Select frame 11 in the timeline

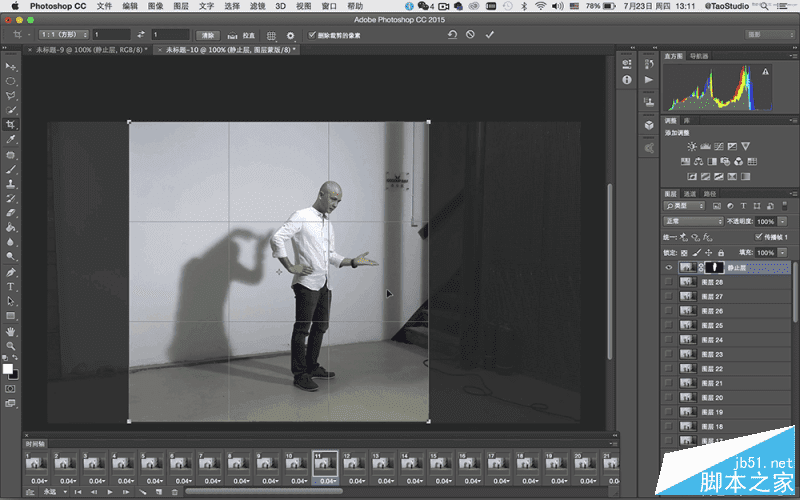[x=325, y=465]
